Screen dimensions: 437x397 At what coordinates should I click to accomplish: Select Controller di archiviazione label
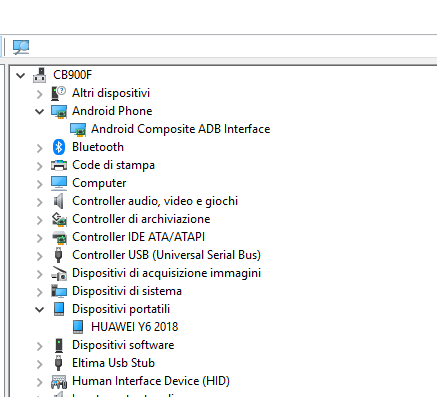pyautogui.click(x=141, y=219)
